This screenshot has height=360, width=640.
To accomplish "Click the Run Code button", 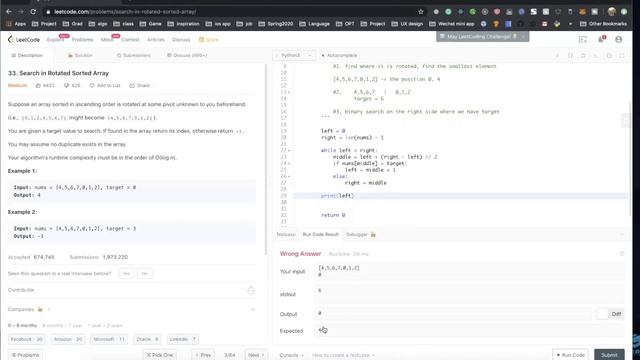I will click(x=570, y=355).
